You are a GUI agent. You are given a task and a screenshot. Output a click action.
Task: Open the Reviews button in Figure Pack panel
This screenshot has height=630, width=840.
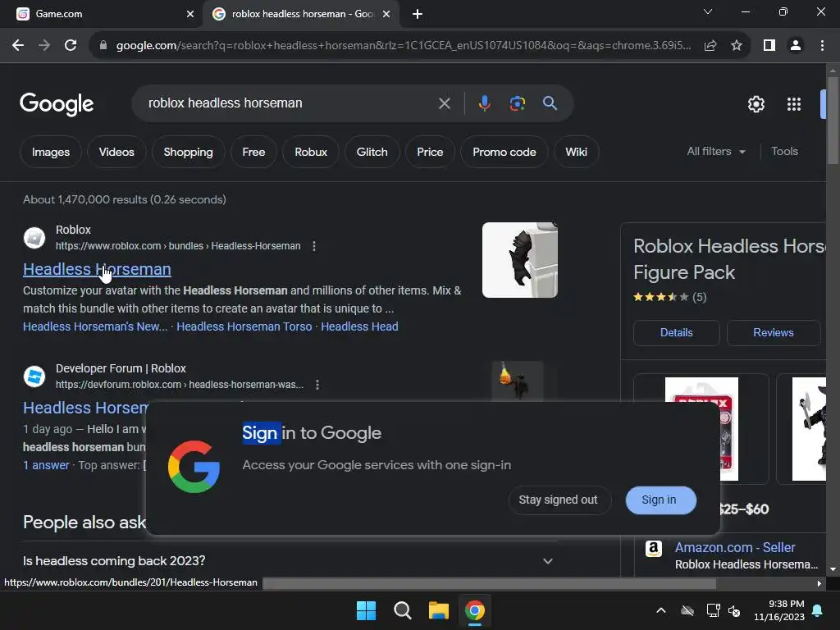(773, 333)
